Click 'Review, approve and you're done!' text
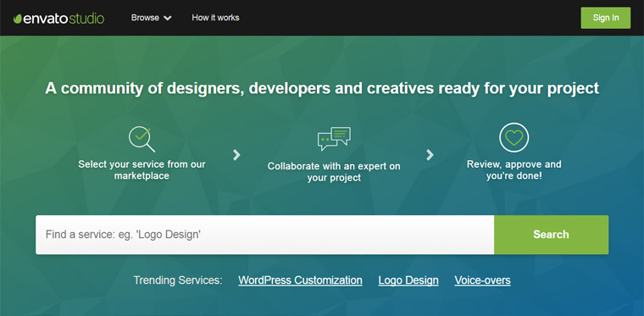This screenshot has height=316, width=644. click(514, 171)
